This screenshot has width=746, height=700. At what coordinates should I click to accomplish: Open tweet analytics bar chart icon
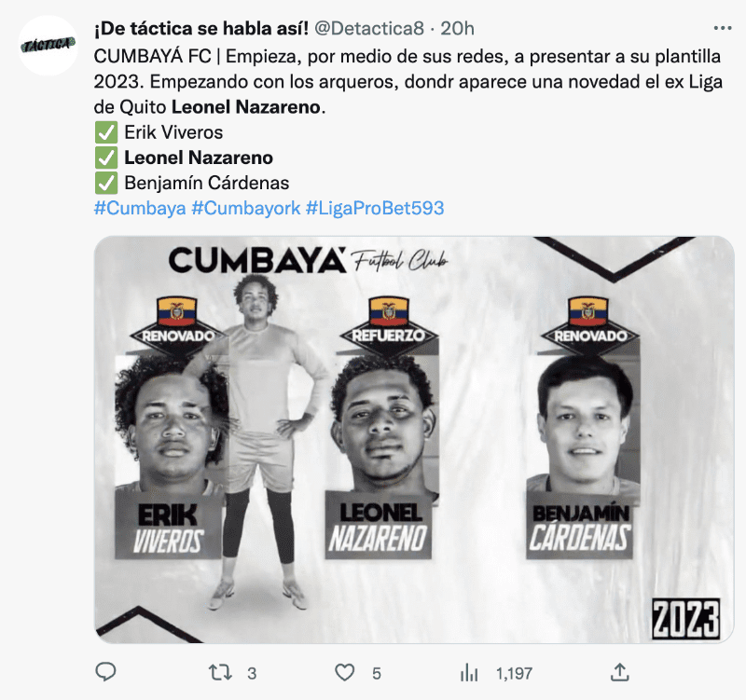(469, 673)
